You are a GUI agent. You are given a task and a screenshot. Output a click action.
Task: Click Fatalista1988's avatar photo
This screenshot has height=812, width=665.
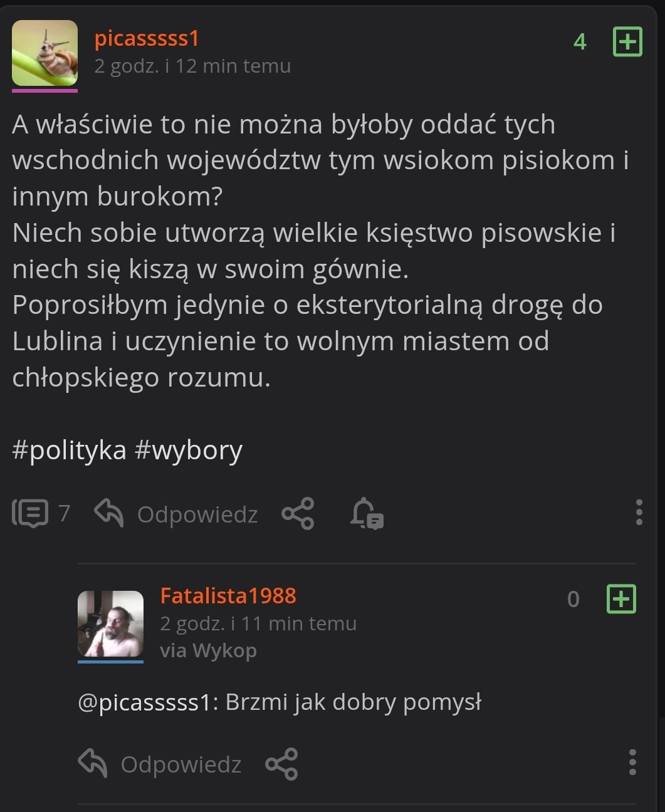[x=110, y=623]
